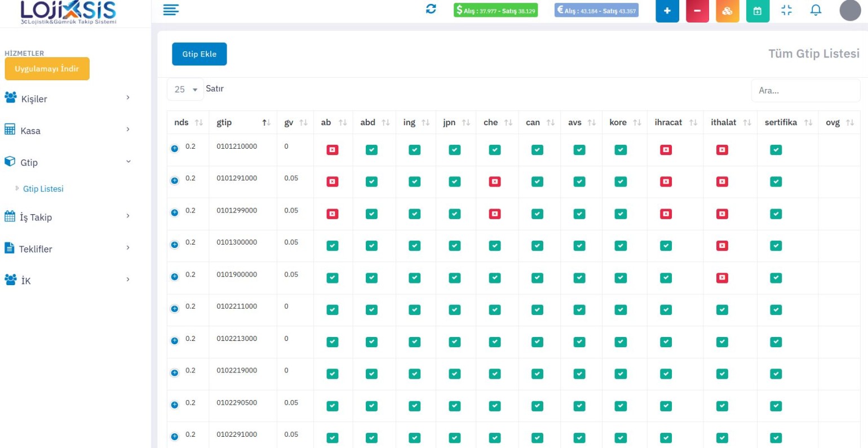This screenshot has width=868, height=448.
Task: Toggle ithalat checkbox for gtip 0101900000
Action: [722, 278]
